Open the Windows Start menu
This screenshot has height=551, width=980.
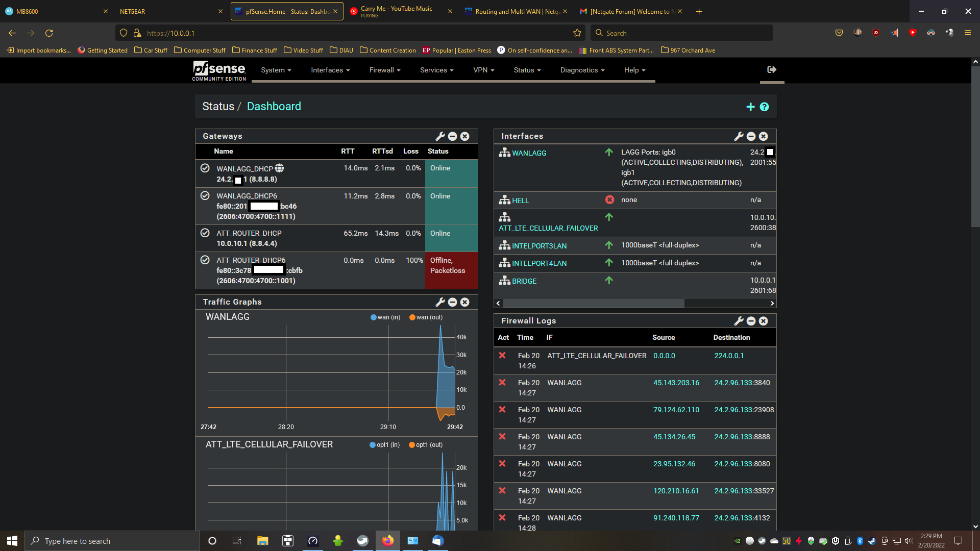pyautogui.click(x=12, y=541)
